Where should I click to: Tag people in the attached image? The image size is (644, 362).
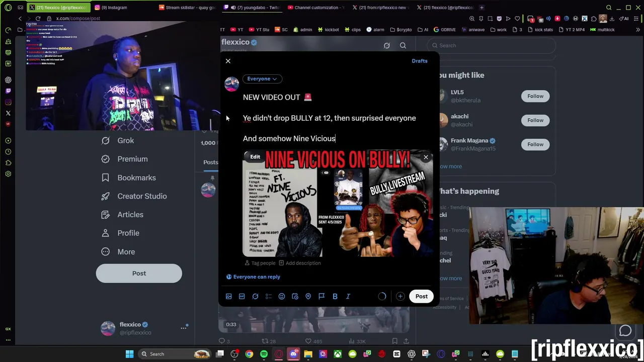(260, 263)
